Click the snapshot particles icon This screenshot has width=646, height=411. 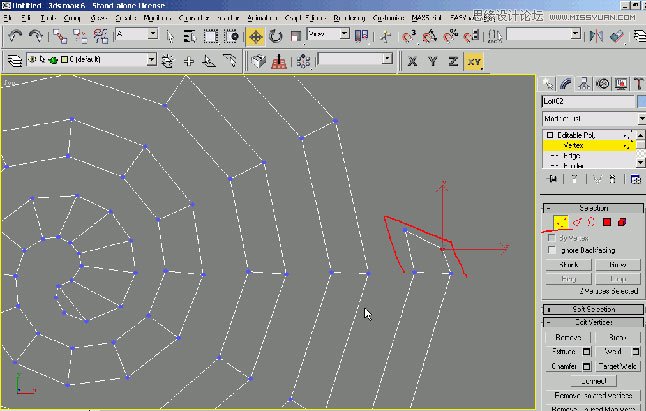click(303, 61)
